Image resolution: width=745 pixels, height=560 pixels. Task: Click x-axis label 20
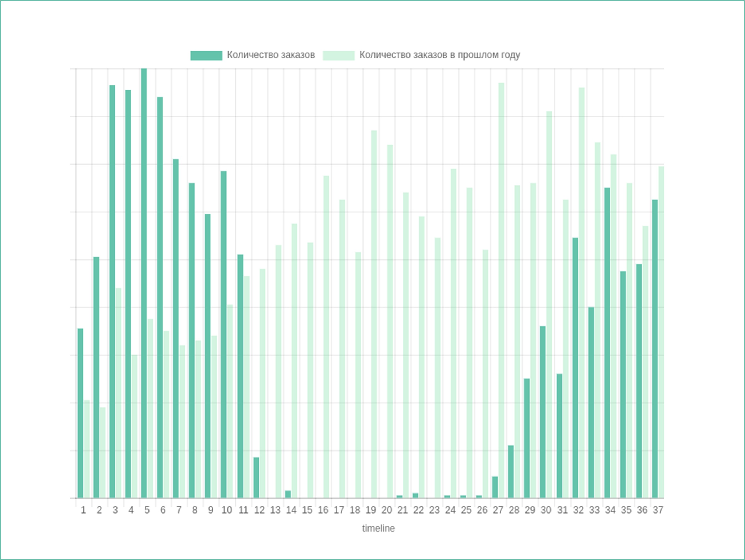pyautogui.click(x=387, y=510)
